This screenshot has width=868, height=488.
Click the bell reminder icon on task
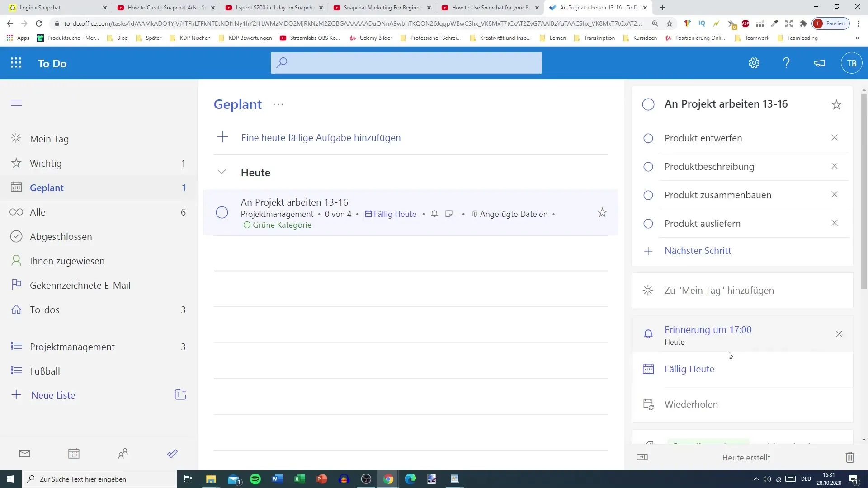[x=434, y=213]
